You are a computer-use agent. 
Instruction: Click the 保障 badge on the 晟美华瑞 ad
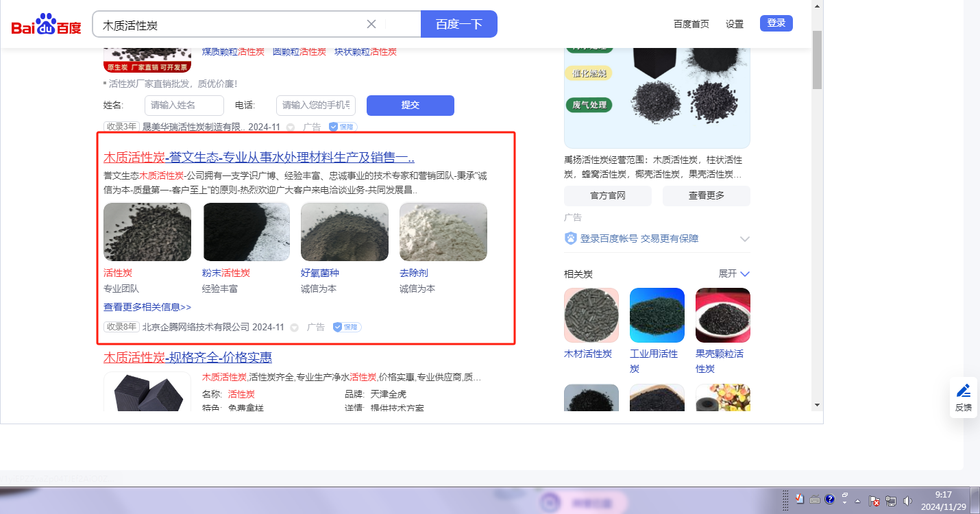343,127
